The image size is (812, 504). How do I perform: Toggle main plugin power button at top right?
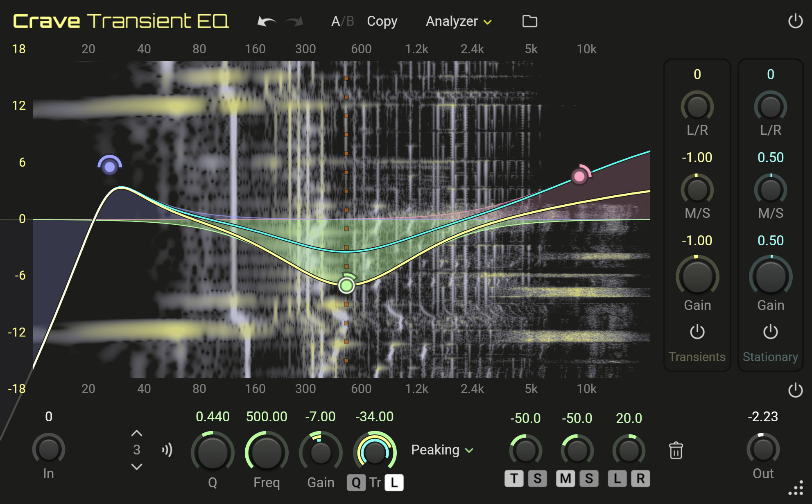795,21
